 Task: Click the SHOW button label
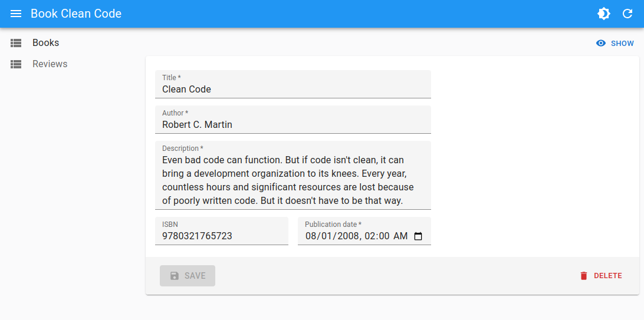pos(622,44)
